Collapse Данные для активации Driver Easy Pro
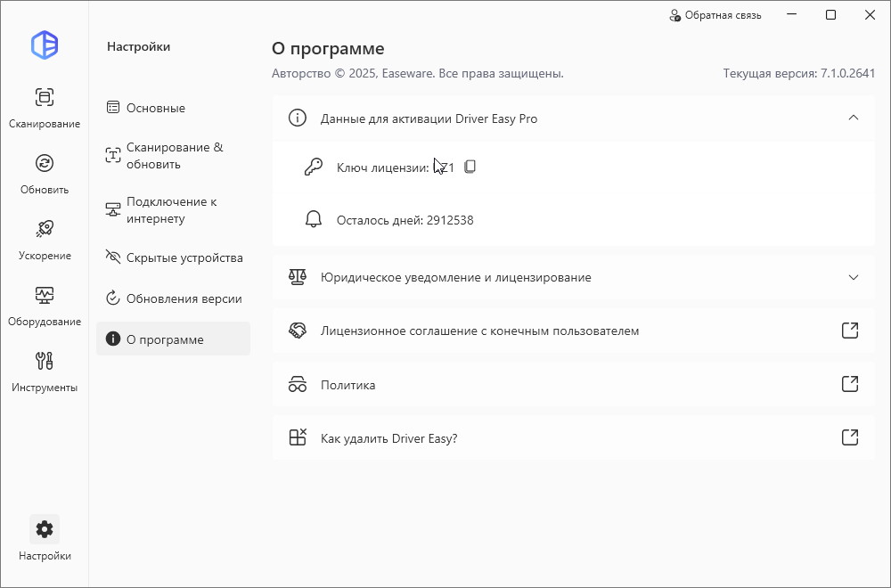Screen dimensions: 891x588 tap(853, 118)
